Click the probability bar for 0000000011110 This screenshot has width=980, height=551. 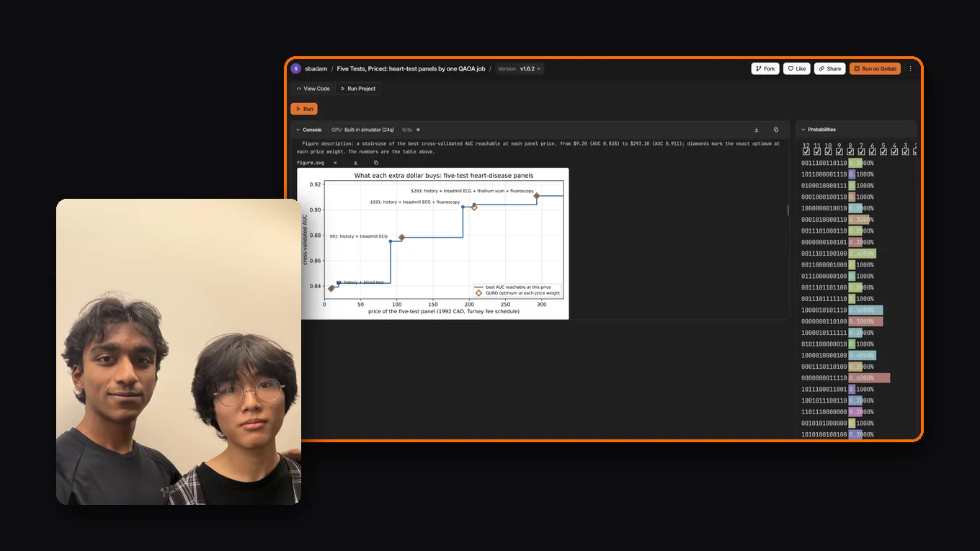tap(869, 378)
